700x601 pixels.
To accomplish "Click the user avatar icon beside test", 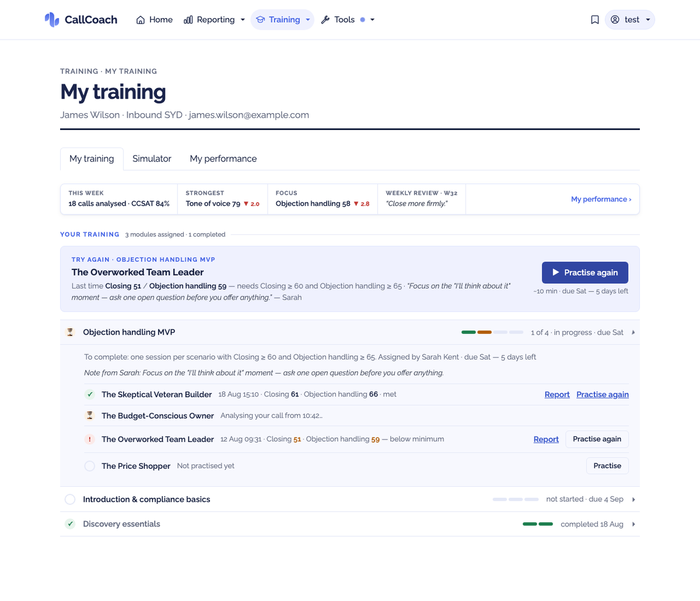I will [615, 20].
